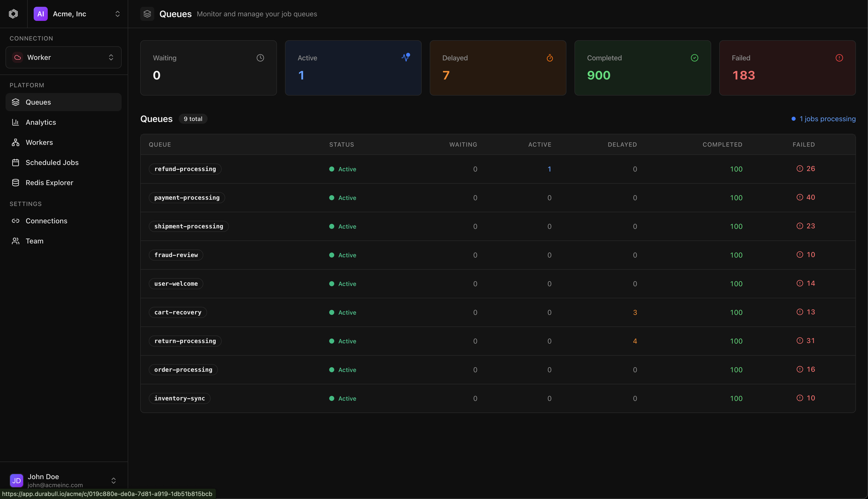Toggle the Active status card filter
The width and height of the screenshot is (868, 499).
coord(353,68)
